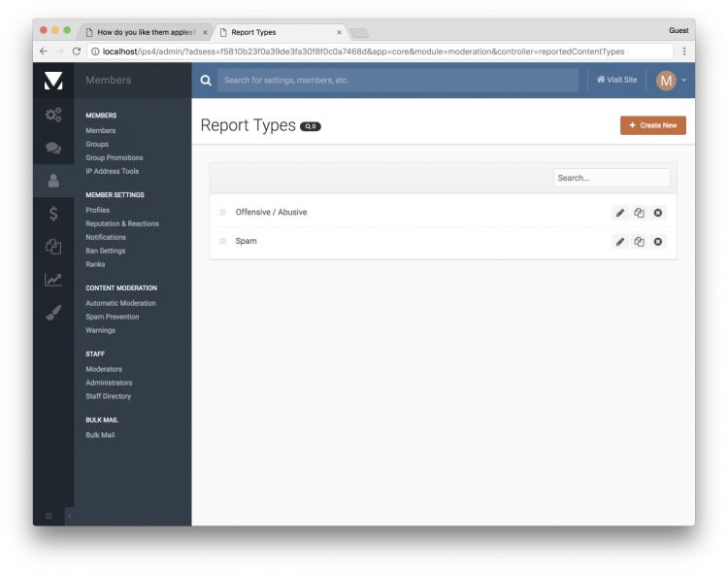
Task: Click the browser address bar URL
Action: tap(363, 51)
